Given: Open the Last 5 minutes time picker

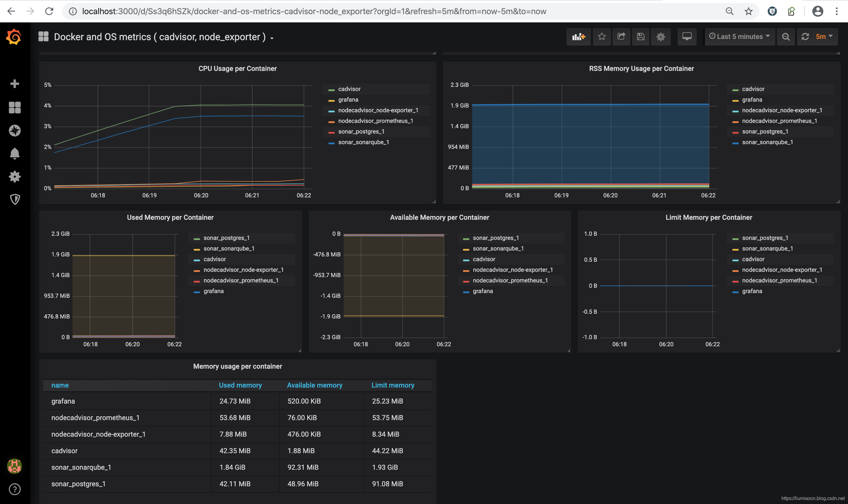Looking at the screenshot, I should [739, 37].
